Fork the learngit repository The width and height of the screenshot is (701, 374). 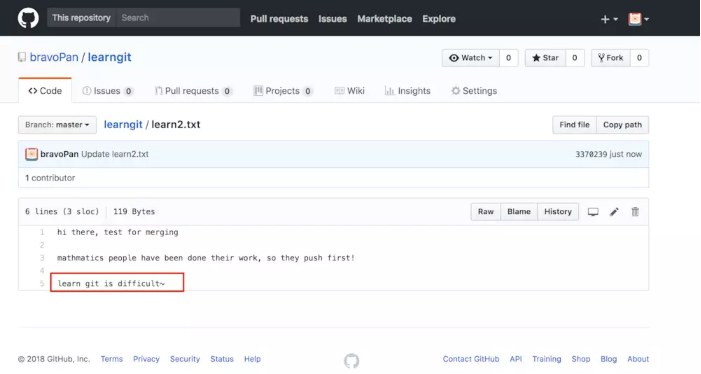coord(611,58)
